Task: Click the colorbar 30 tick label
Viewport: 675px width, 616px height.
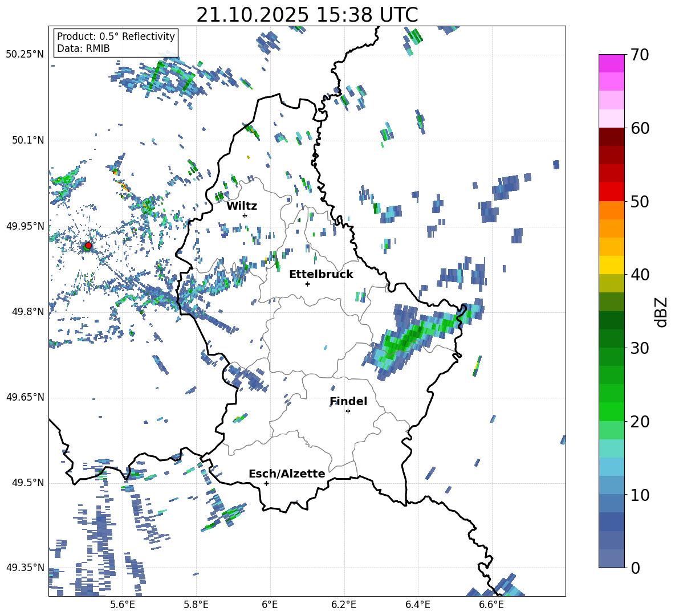Action: click(x=640, y=348)
